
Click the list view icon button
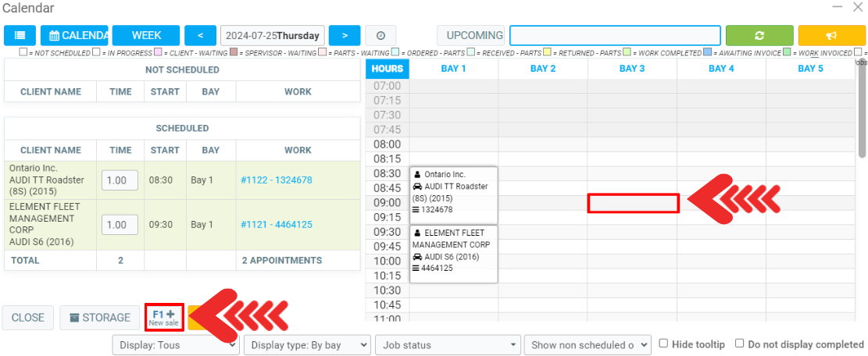(20, 36)
